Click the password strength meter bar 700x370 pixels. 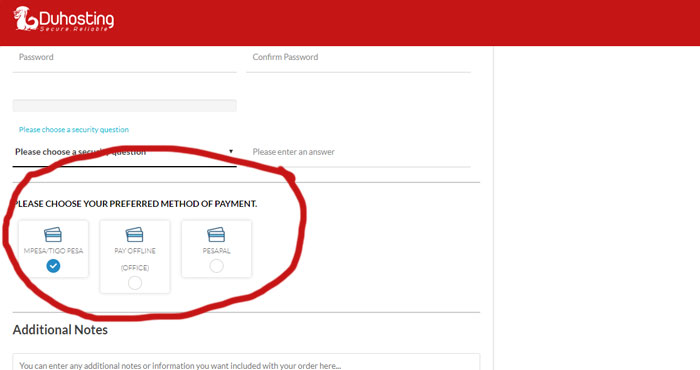pos(125,106)
